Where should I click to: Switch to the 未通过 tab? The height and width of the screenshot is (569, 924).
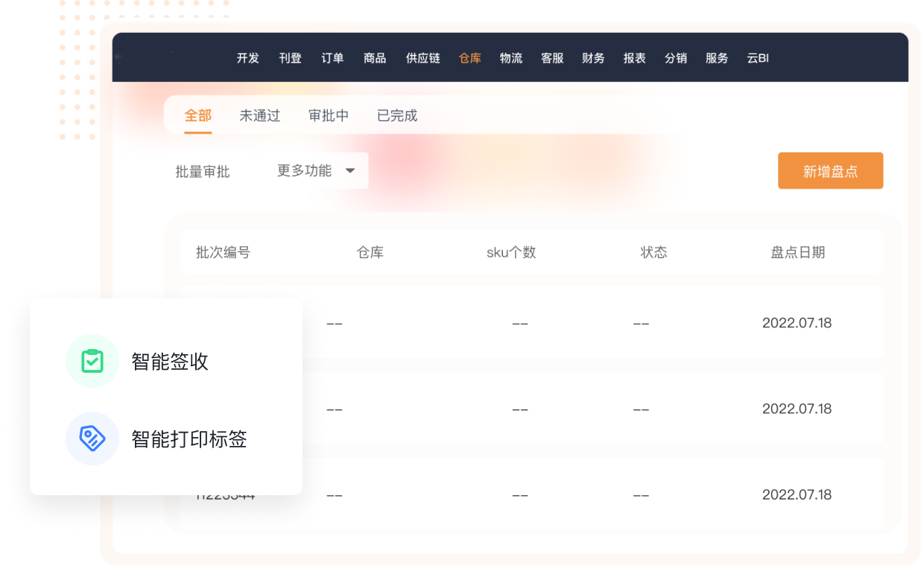tap(259, 116)
